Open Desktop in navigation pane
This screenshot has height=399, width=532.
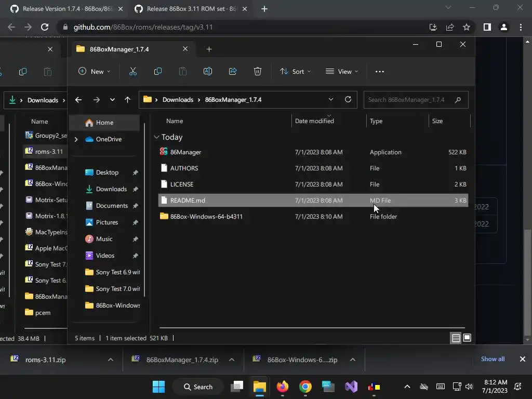(x=107, y=172)
